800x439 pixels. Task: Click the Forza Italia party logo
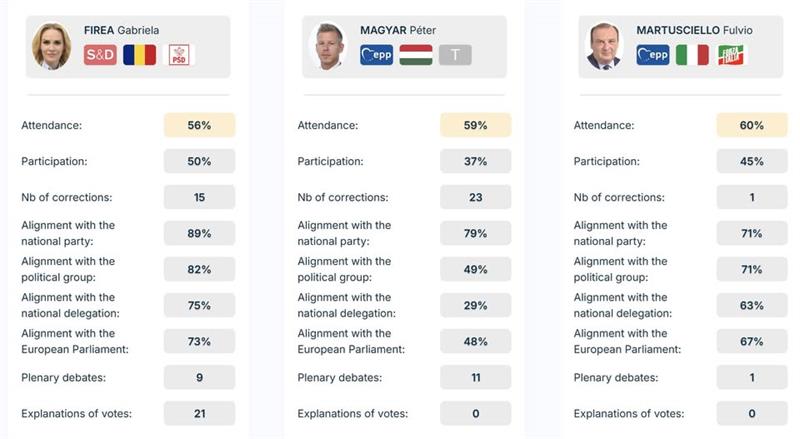[731, 55]
